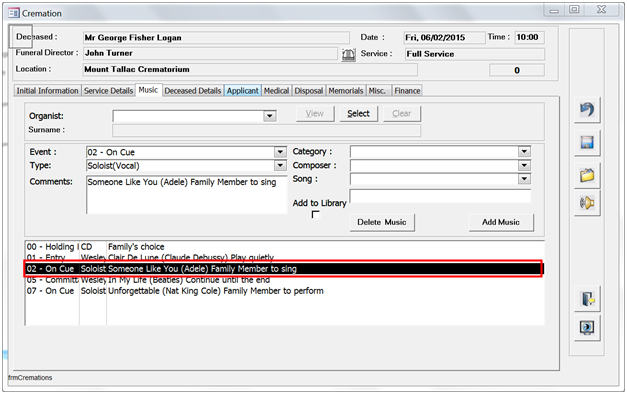This screenshot has height=394, width=627.
Task: Open the Event dropdown arrow
Action: [280, 152]
